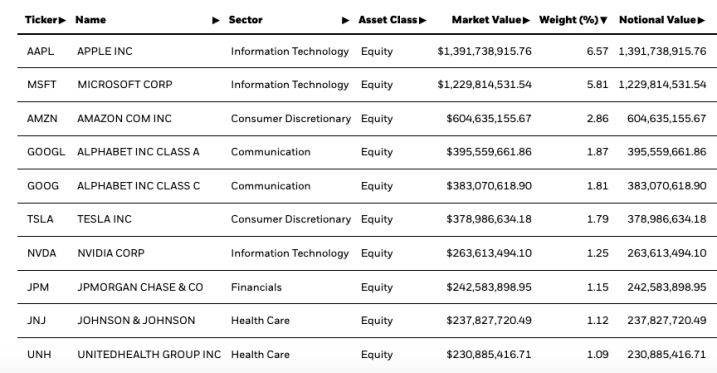Sort holdings by Asset Class arrow
Viewport: 717px width, 373px height.
[423, 20]
